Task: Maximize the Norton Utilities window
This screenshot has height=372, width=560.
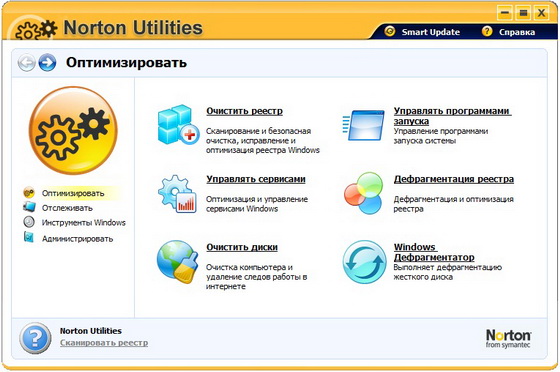Action: click(x=523, y=13)
